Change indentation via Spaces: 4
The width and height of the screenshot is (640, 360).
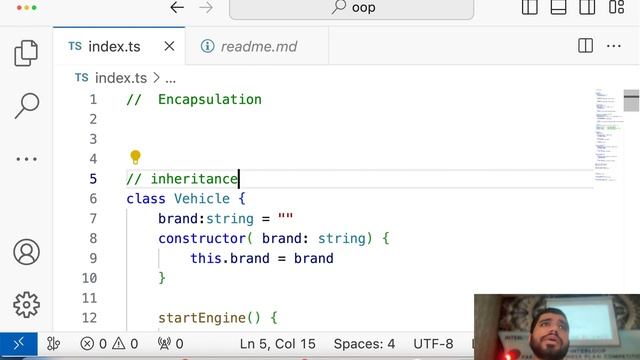click(x=364, y=344)
